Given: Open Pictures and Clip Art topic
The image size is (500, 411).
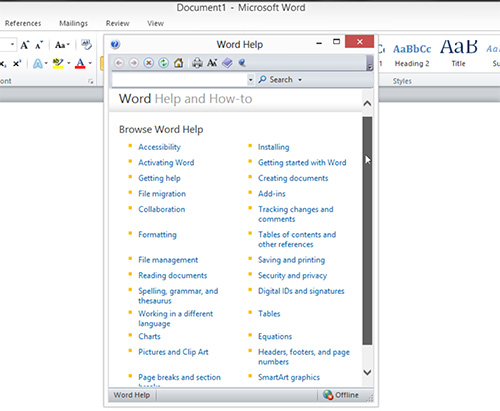Looking at the screenshot, I should coord(173,352).
